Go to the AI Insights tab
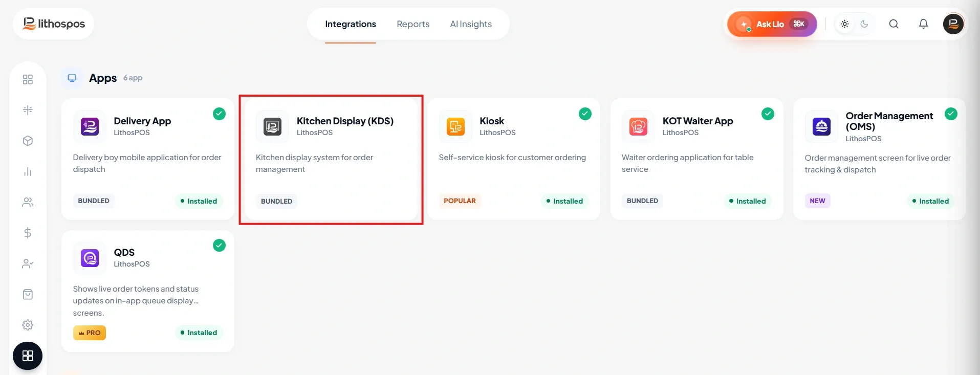 (x=471, y=24)
